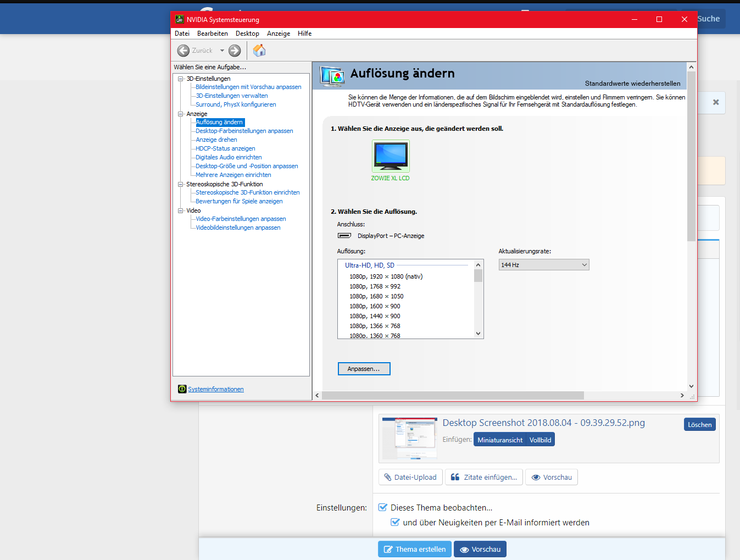Click the X icon on forum sidebar panel
The image size is (740, 560).
coord(716,102)
